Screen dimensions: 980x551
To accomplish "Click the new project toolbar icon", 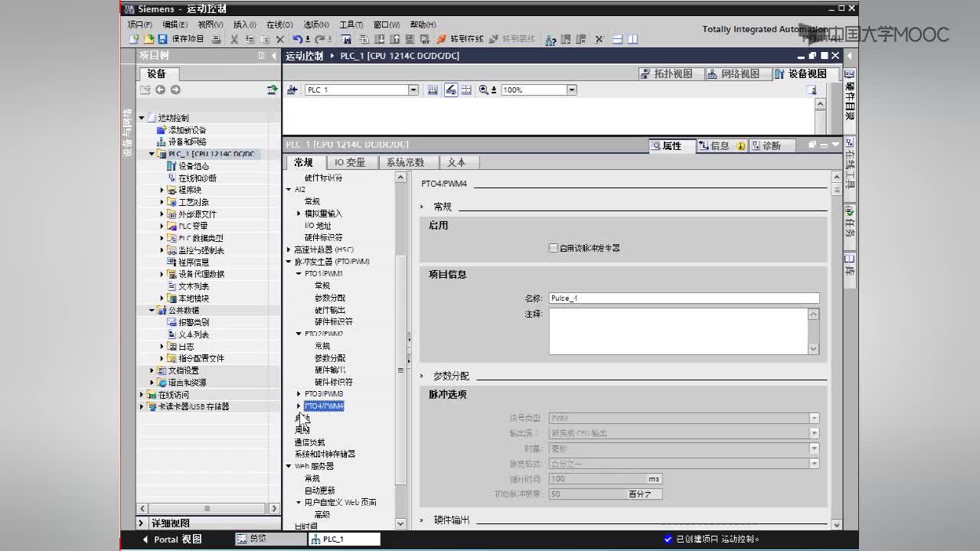I will click(134, 39).
